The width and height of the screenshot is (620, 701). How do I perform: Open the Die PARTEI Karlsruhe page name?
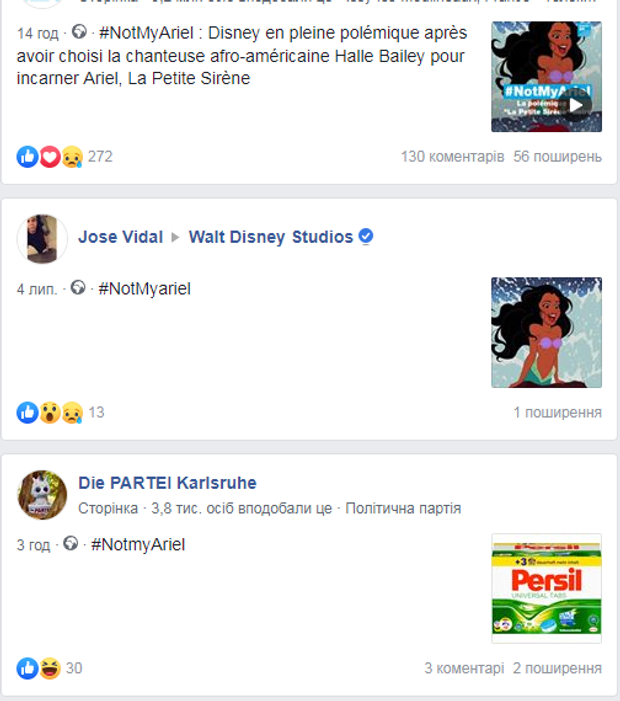[x=167, y=483]
